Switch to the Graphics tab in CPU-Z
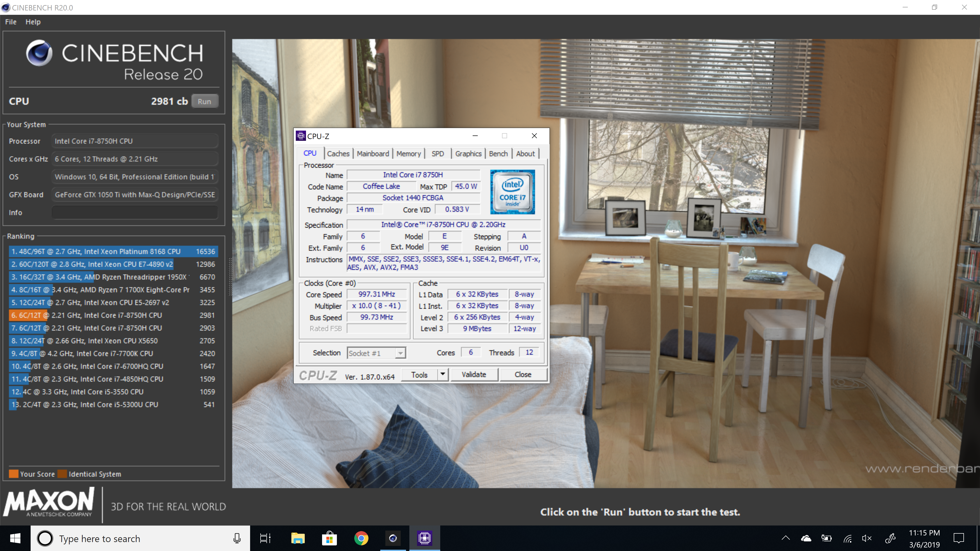Image resolution: width=980 pixels, height=551 pixels. tap(468, 154)
